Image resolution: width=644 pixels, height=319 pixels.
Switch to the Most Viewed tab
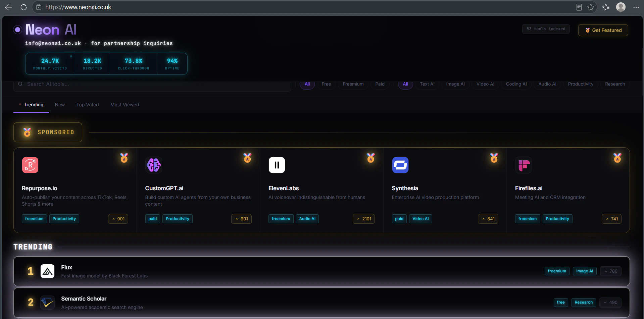[125, 105]
